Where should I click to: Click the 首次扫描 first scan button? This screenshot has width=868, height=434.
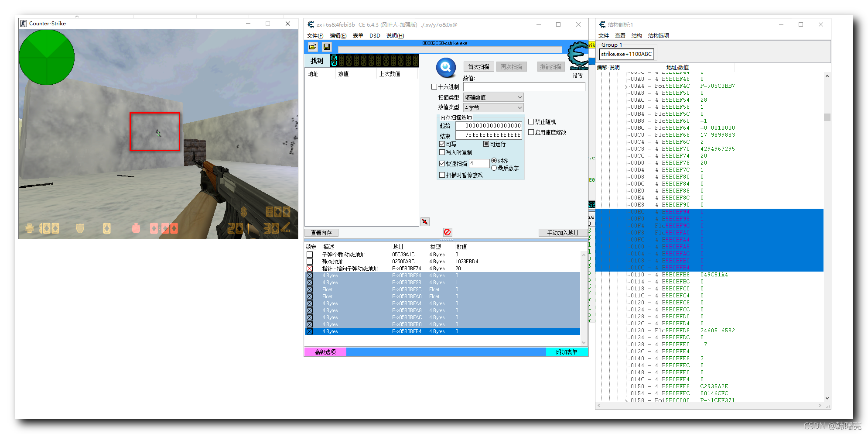[x=478, y=67]
